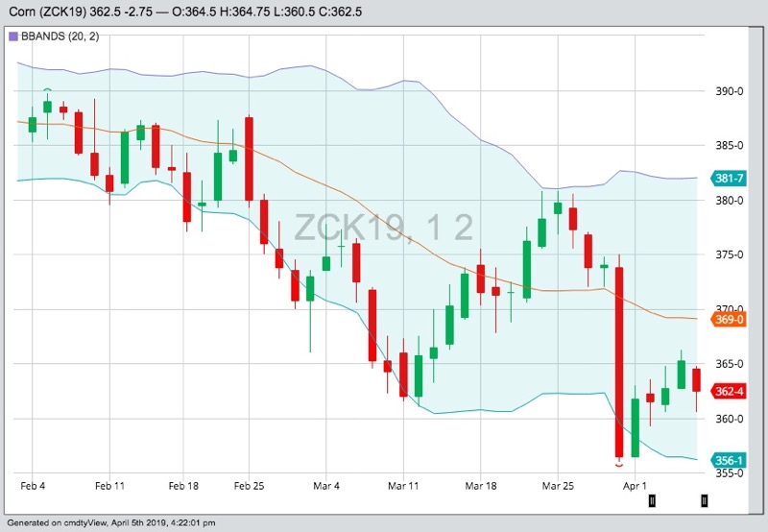Click the green high marker arc near Feb 4

coord(47,91)
